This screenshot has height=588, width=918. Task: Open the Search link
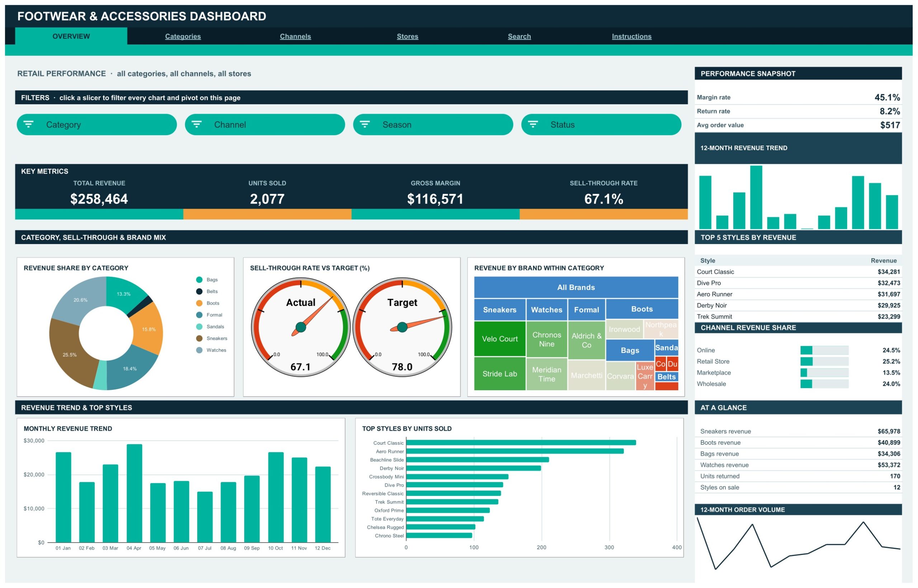pos(519,36)
